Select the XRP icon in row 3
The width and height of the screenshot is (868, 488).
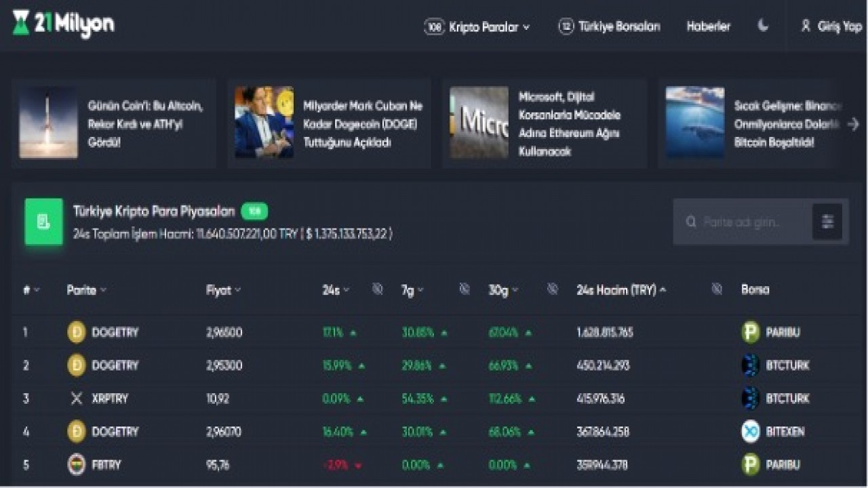[77, 399]
